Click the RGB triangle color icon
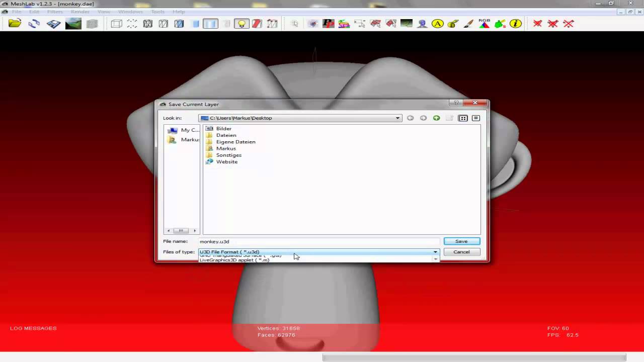The image size is (644, 362). click(484, 24)
